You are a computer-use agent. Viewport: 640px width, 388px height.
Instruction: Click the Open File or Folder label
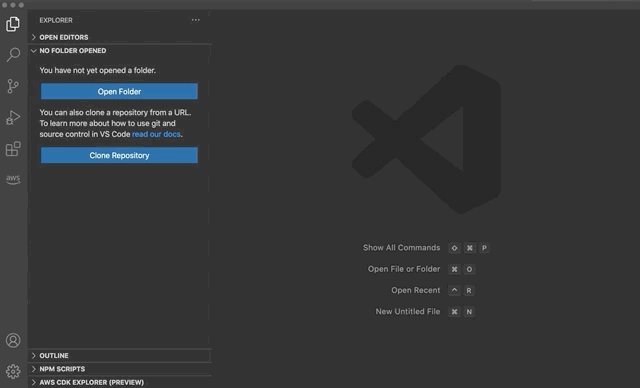pos(404,269)
